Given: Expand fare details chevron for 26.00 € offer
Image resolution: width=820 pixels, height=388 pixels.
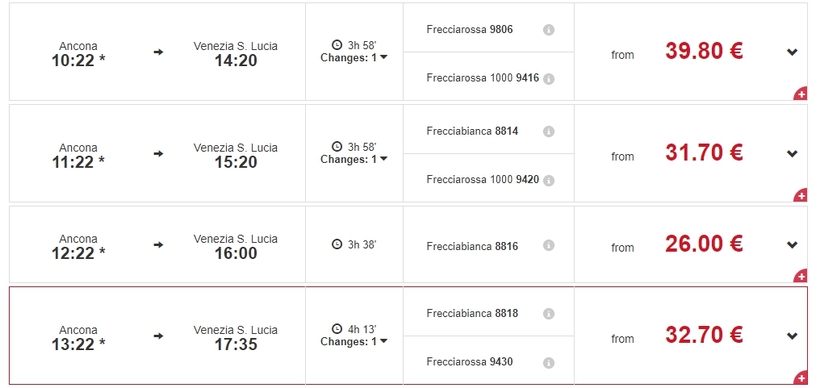Looking at the screenshot, I should tap(792, 244).
